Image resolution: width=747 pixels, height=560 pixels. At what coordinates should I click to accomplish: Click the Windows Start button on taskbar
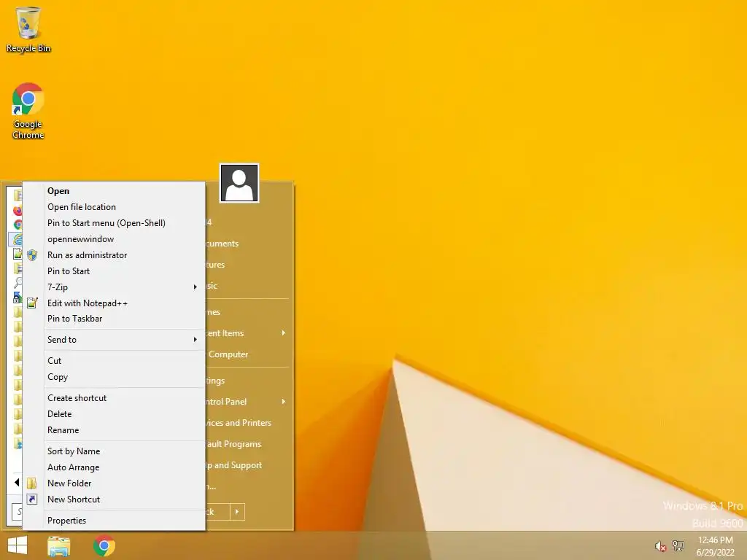click(18, 545)
